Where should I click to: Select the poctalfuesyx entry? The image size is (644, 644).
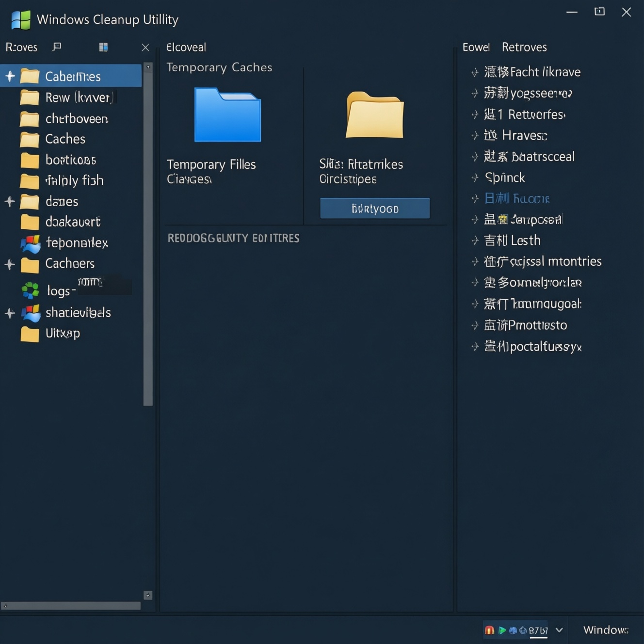coord(533,346)
